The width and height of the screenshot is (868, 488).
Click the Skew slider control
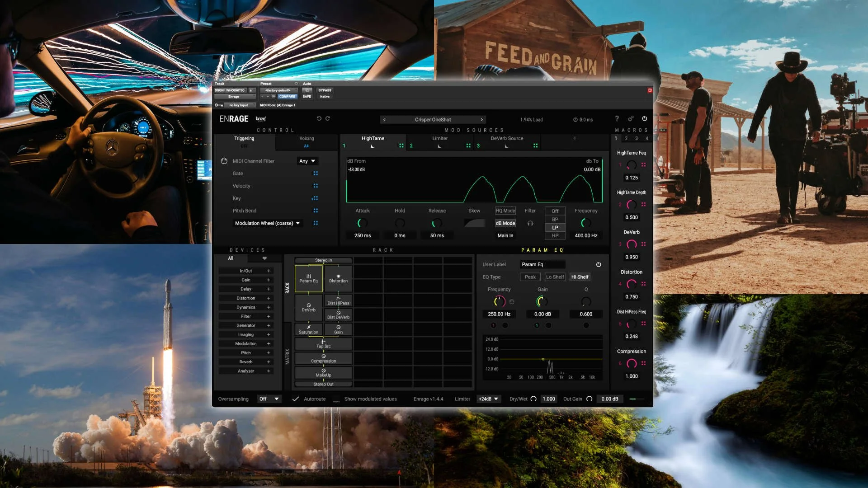474,223
